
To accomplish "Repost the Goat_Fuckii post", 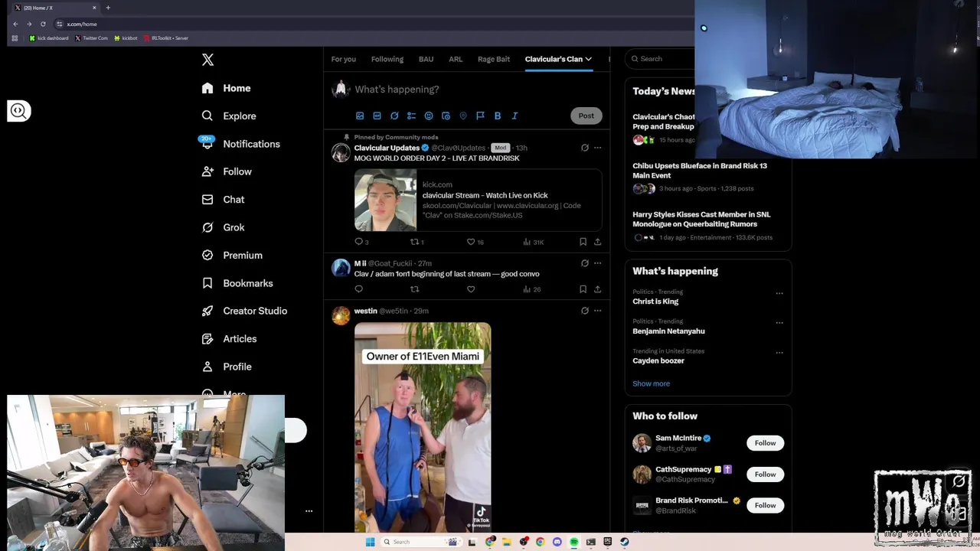I will click(x=414, y=289).
